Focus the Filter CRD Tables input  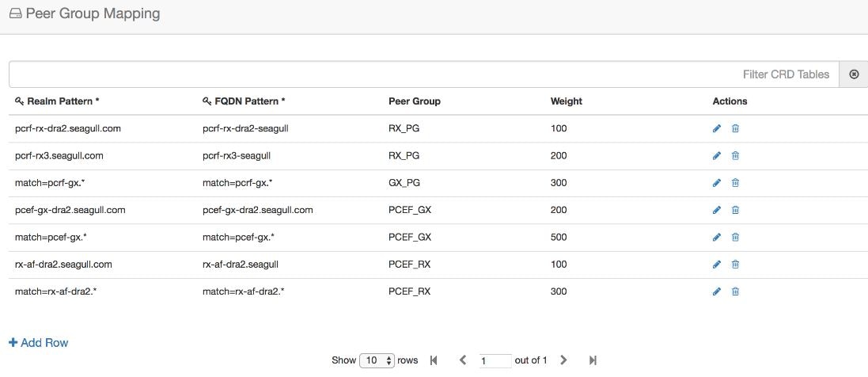pyautogui.click(x=424, y=74)
